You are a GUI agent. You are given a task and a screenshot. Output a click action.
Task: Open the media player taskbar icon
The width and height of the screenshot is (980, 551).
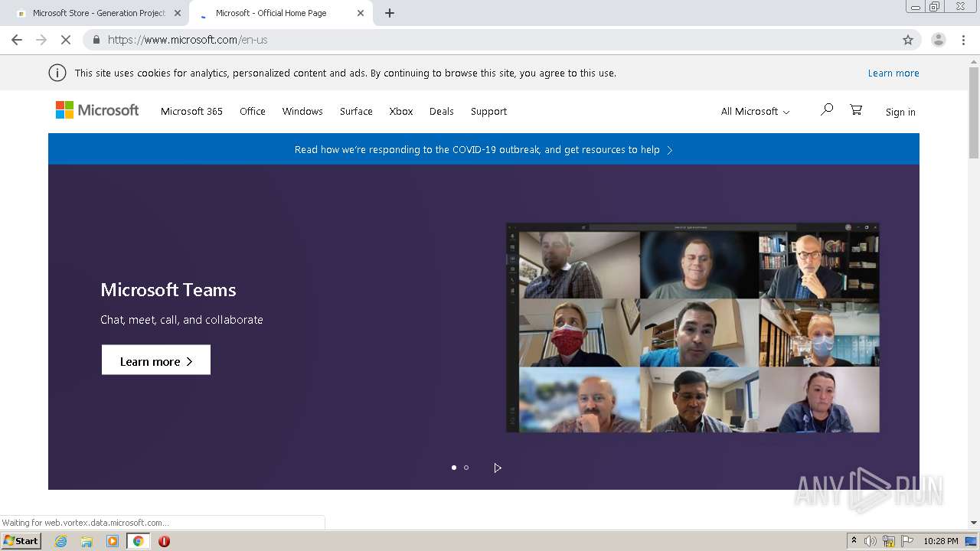113,541
